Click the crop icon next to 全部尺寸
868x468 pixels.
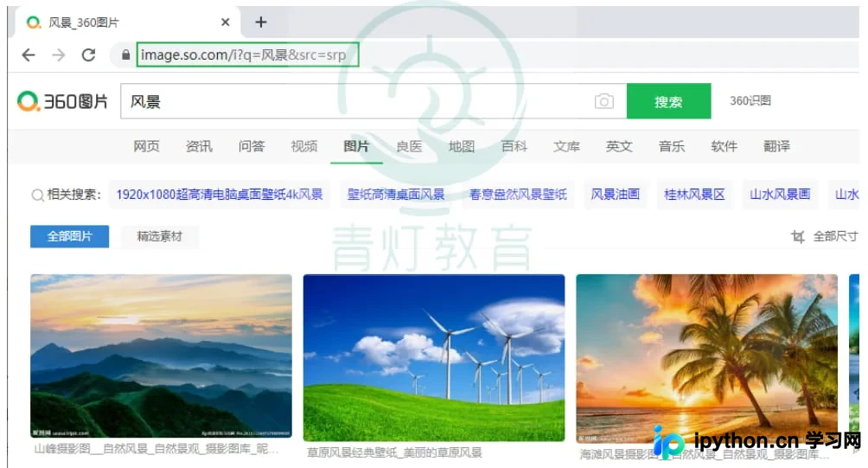(x=798, y=236)
